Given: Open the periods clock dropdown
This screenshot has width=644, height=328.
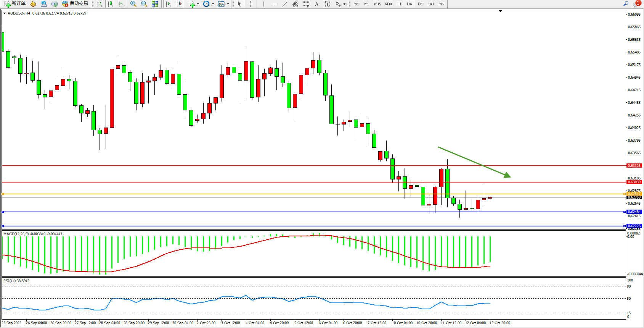Looking at the screenshot, I should coord(208,4).
